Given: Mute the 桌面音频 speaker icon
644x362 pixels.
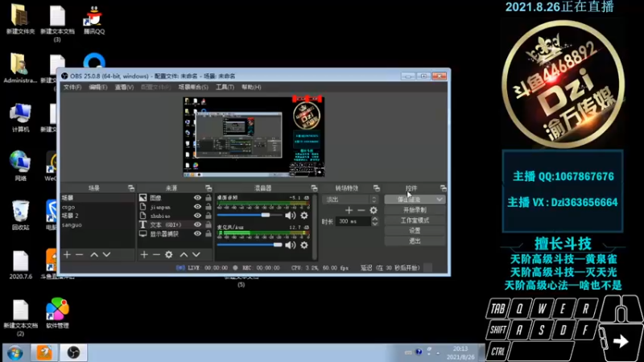Looking at the screenshot, I should coord(291,215).
